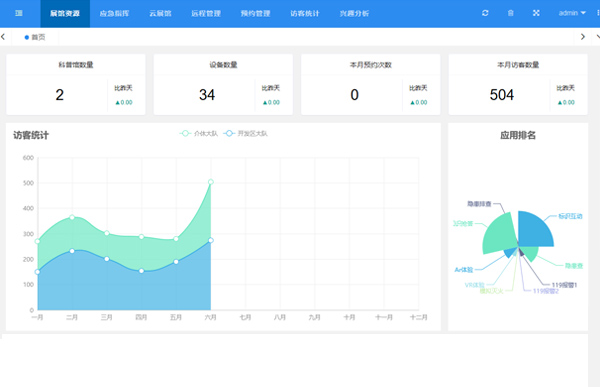600x387 pixels.
Task: Click the blue data point at 五月
Action: (x=176, y=262)
